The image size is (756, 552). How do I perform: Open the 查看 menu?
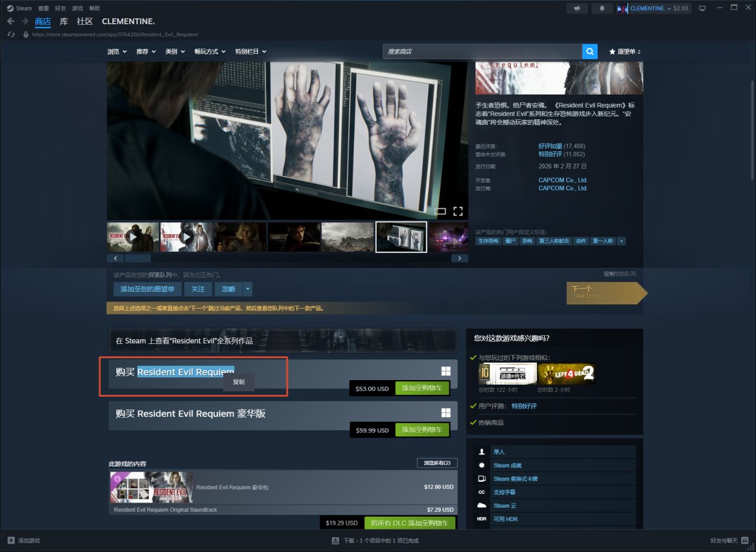(x=43, y=8)
